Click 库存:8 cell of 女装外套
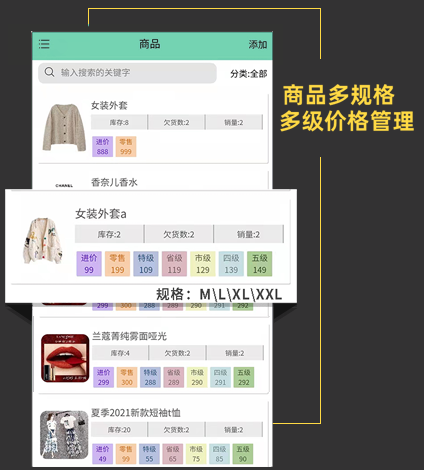 point(119,122)
